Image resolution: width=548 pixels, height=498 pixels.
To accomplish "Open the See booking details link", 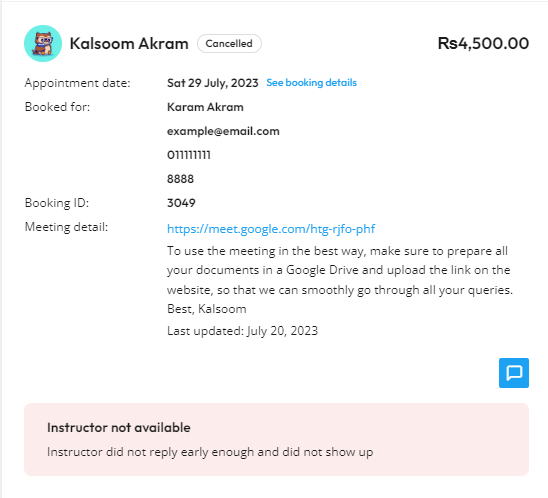I will coord(311,82).
